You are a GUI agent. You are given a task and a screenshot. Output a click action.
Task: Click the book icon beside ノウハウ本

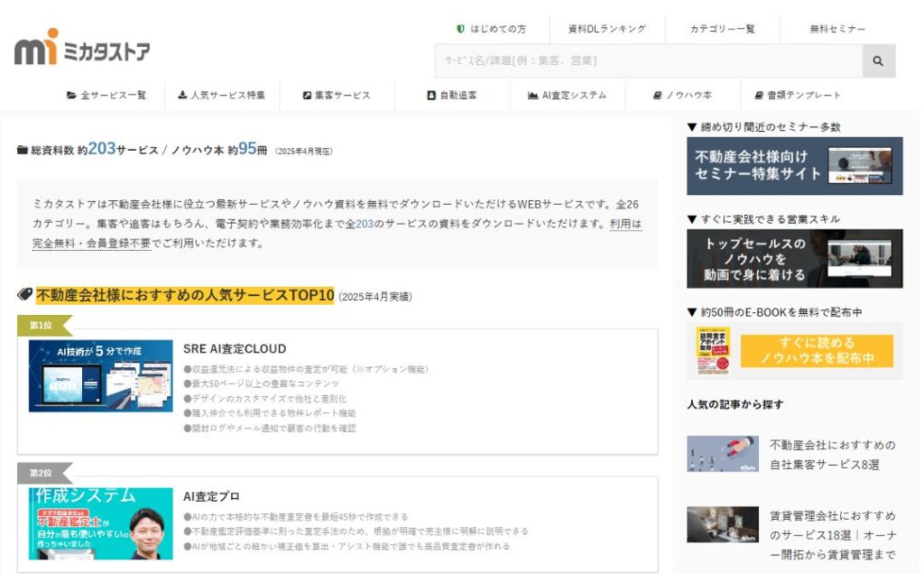[658, 95]
